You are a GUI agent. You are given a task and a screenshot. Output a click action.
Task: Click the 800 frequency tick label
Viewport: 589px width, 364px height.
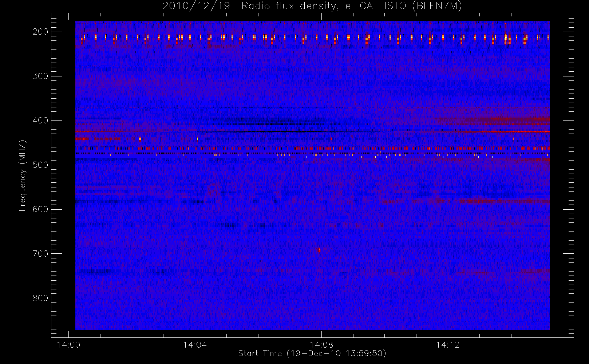pos(40,298)
